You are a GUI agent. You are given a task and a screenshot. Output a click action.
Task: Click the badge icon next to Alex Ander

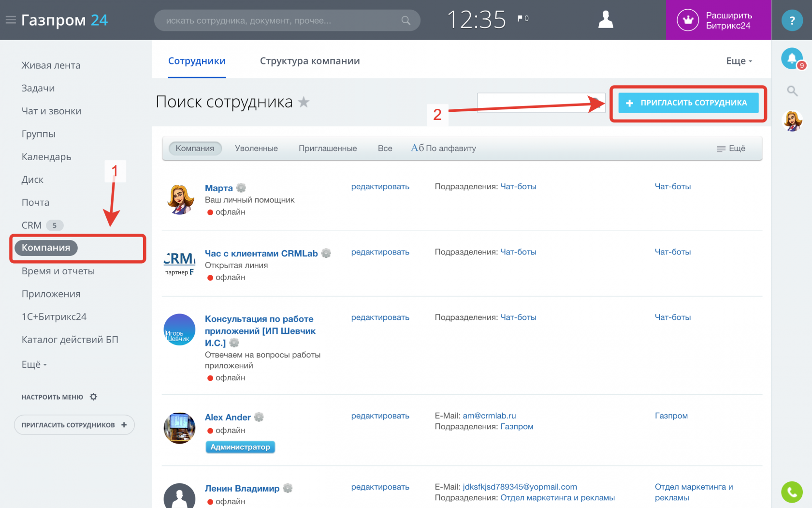pyautogui.click(x=259, y=417)
